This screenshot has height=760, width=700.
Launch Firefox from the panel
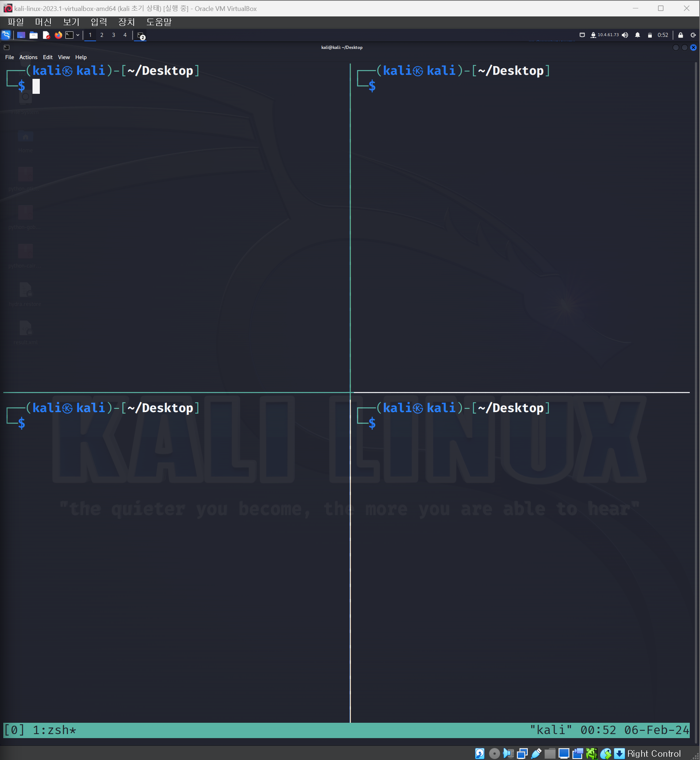click(x=58, y=35)
